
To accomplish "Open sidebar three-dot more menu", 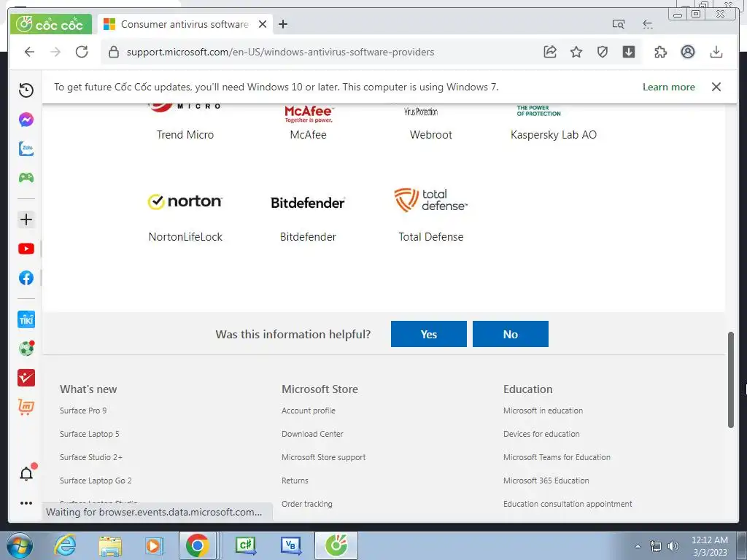I will click(x=26, y=503).
